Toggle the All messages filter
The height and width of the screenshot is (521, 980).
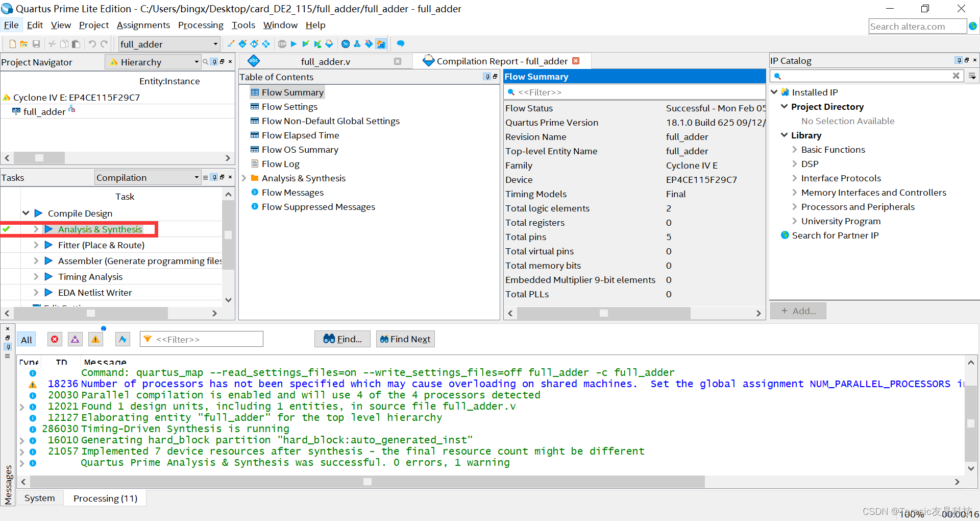pyautogui.click(x=27, y=339)
